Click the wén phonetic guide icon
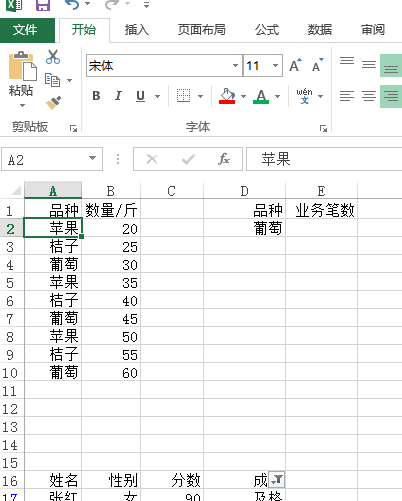This screenshot has width=402, height=501. click(305, 96)
